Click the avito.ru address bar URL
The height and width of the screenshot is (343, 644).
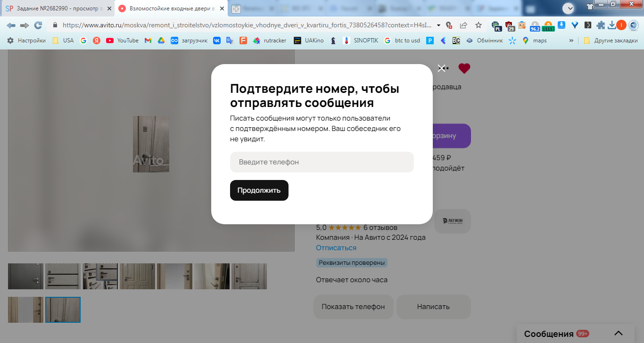pos(248,25)
